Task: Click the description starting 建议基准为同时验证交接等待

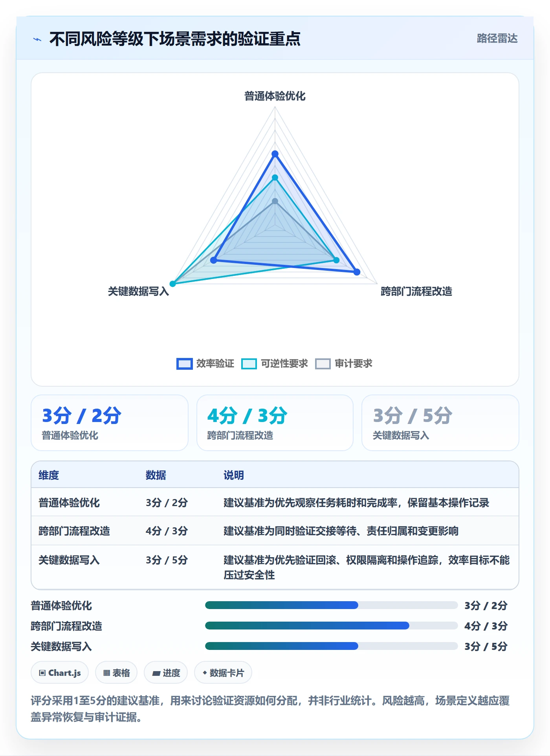Action: coord(341,531)
